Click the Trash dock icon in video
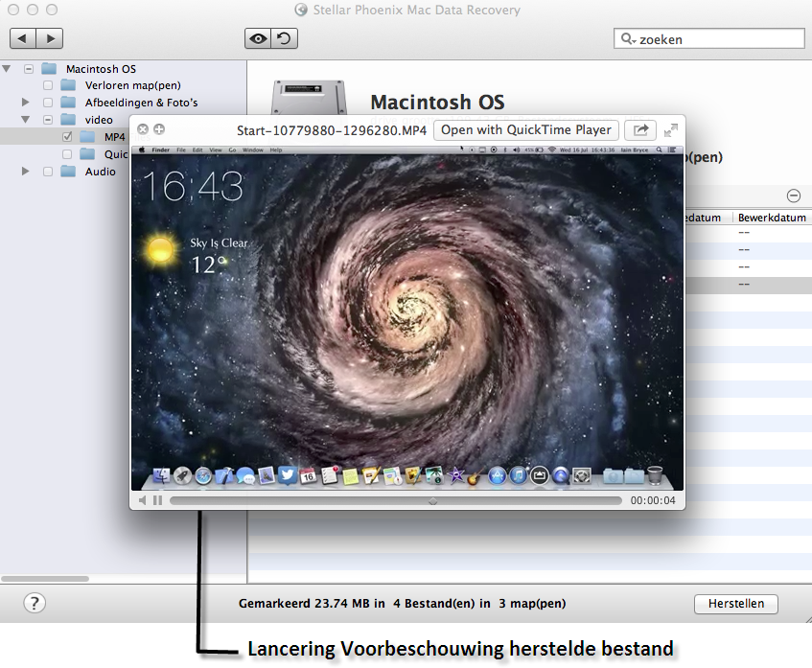Image resolution: width=812 pixels, height=668 pixels. (655, 475)
